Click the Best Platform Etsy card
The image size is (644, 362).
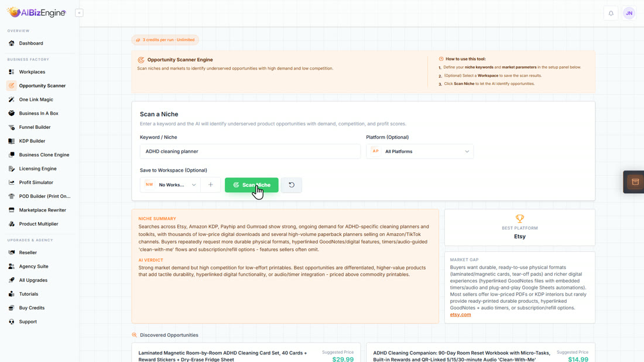(x=519, y=227)
